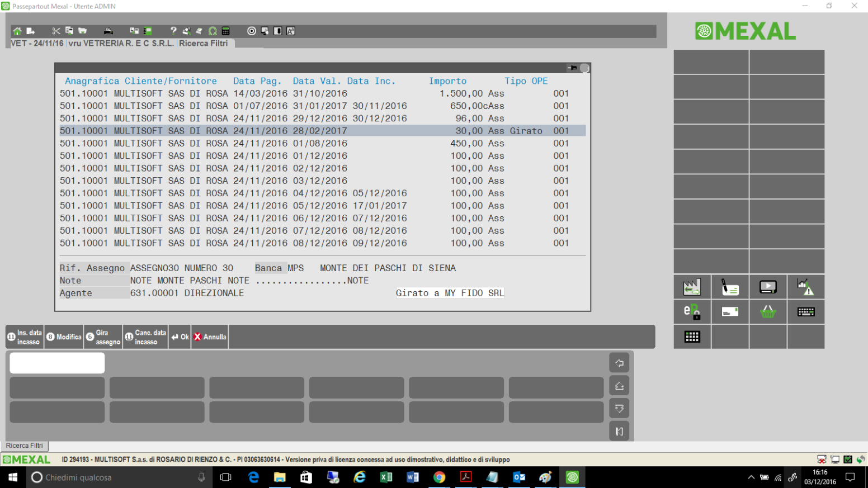Image resolution: width=868 pixels, height=488 pixels.
Task: Open the calculator icon in toolbar
Action: pos(226,31)
